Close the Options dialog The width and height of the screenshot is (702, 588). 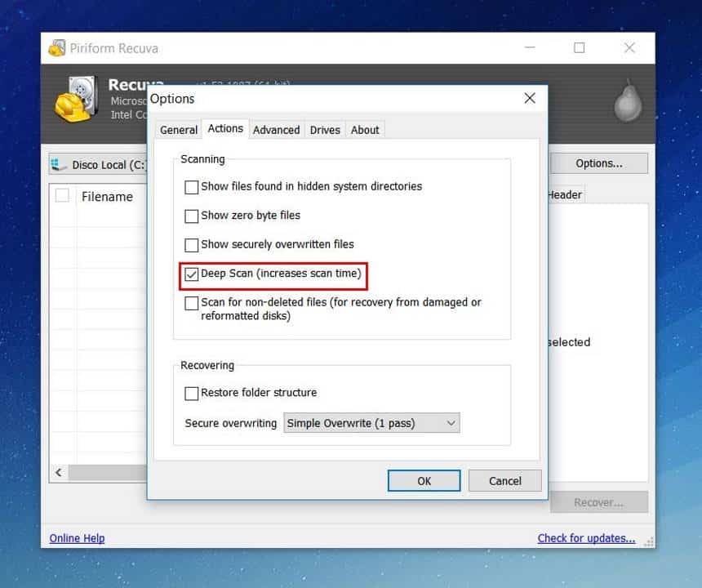coord(530,98)
